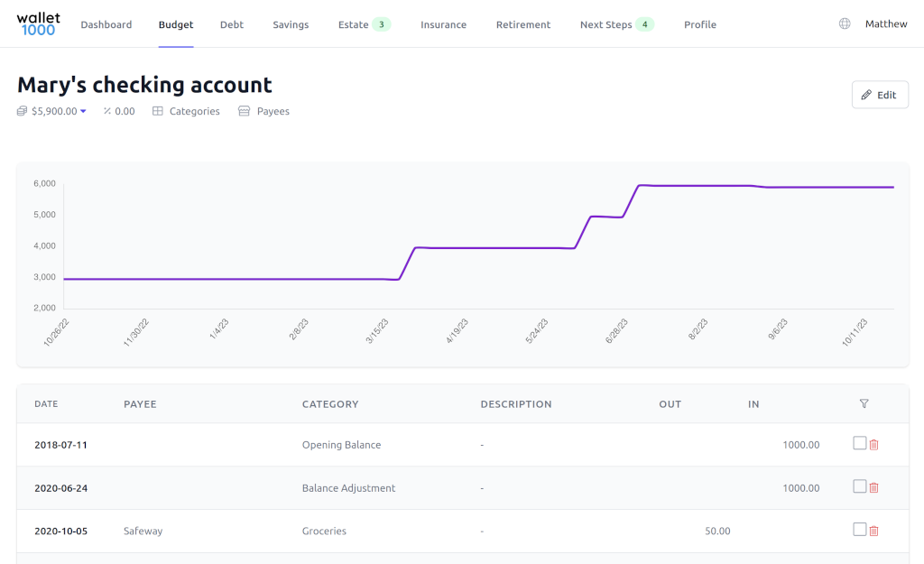Open the Next Steps tab
Screen dimensions: 924x564
tap(605, 24)
